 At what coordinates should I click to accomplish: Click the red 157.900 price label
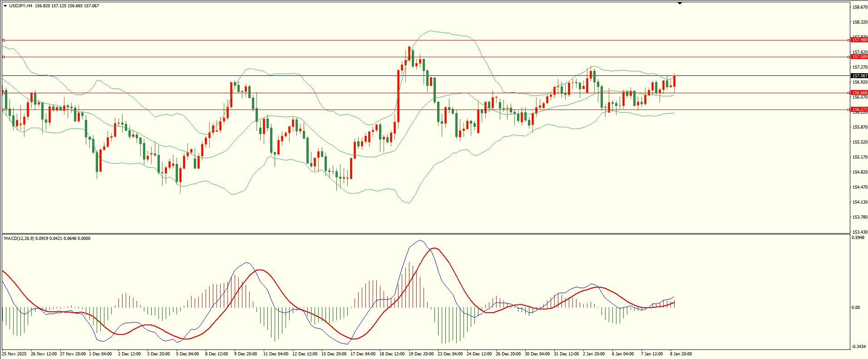tap(859, 40)
